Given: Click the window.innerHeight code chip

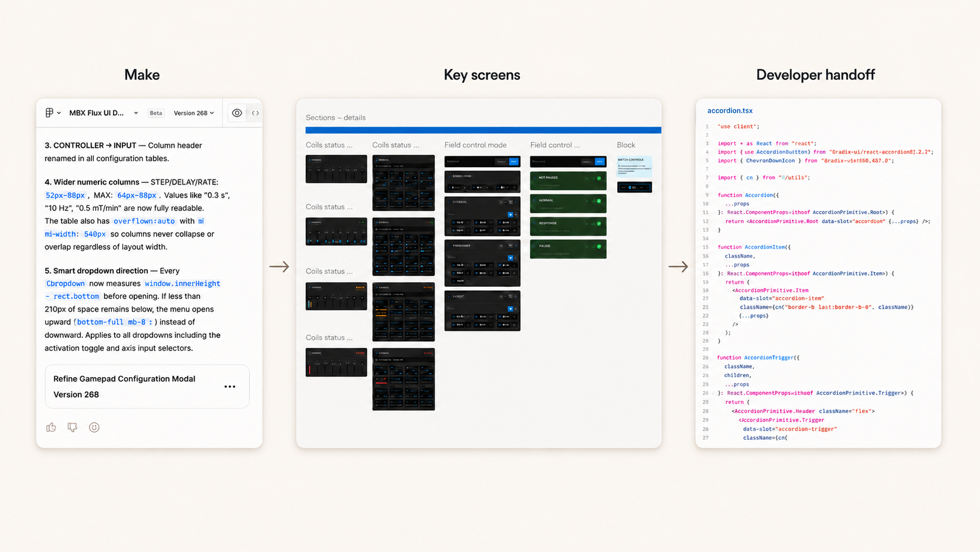Looking at the screenshot, I should 182,283.
